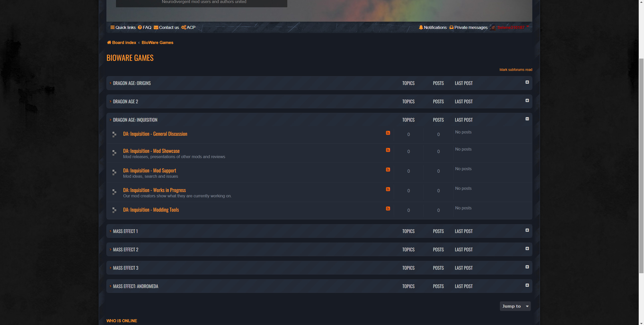Open RSS feed for Mod Showcase forum
Image resolution: width=644 pixels, height=325 pixels.
pos(388,150)
